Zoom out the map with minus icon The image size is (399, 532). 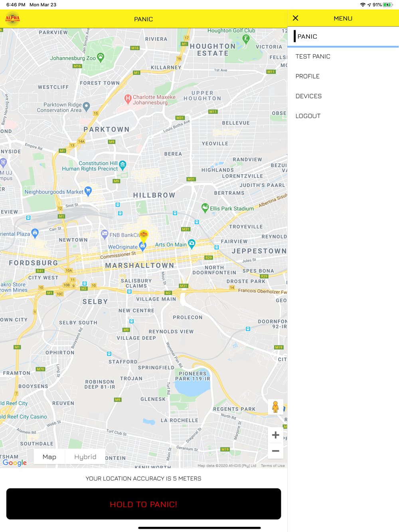point(275,451)
